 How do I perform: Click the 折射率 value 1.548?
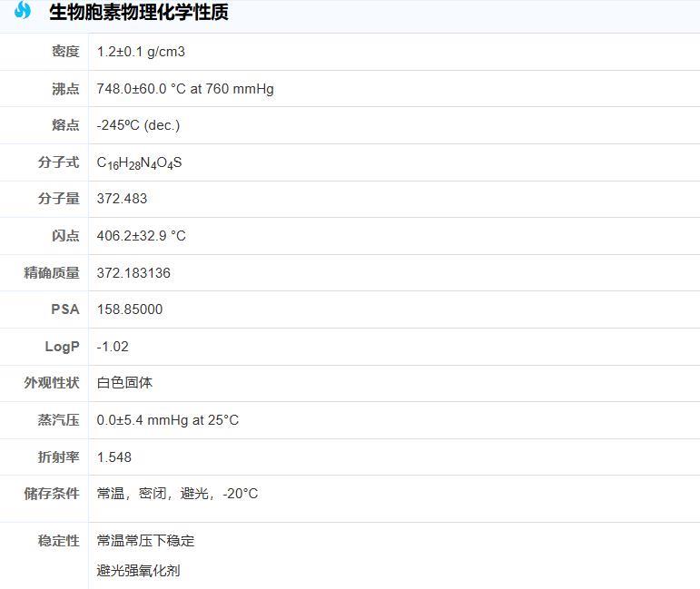tap(114, 457)
